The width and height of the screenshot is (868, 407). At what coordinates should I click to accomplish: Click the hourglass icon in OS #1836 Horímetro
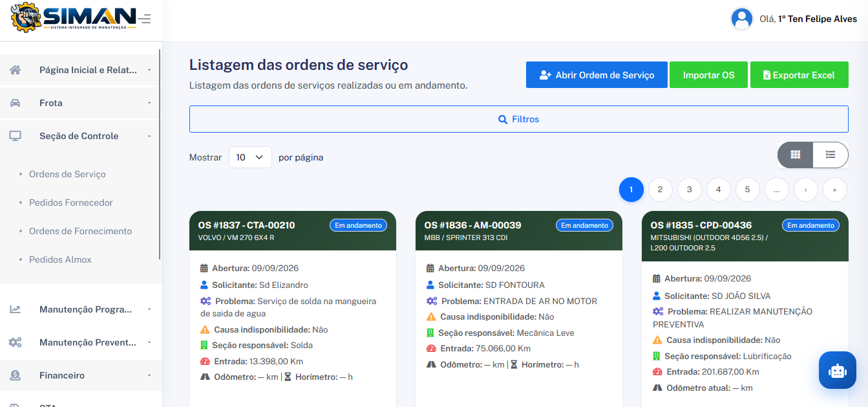(x=514, y=364)
